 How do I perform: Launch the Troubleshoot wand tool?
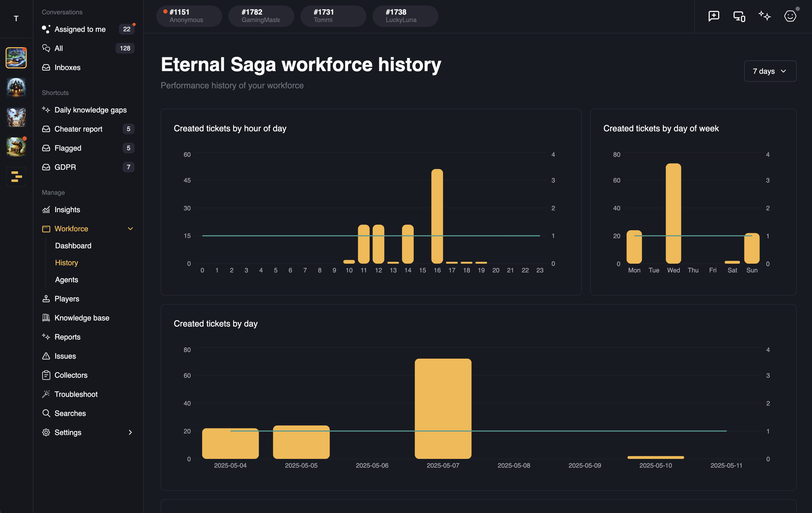coord(76,394)
